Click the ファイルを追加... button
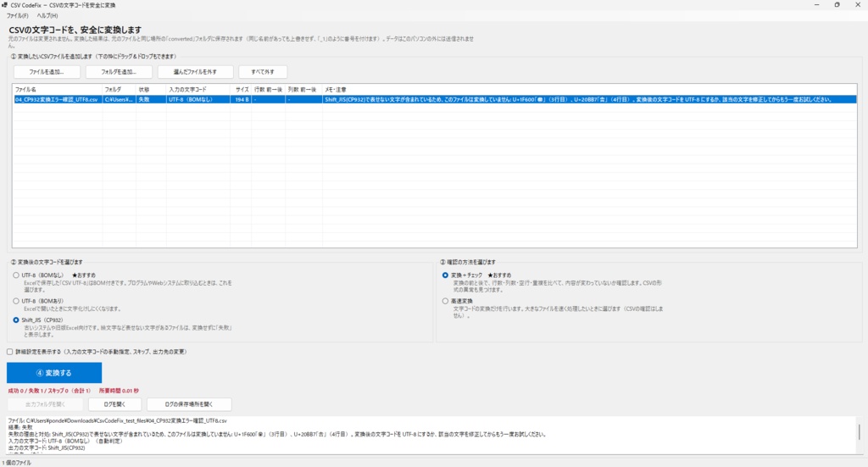Image resolution: width=868 pixels, height=467 pixels. (47, 72)
